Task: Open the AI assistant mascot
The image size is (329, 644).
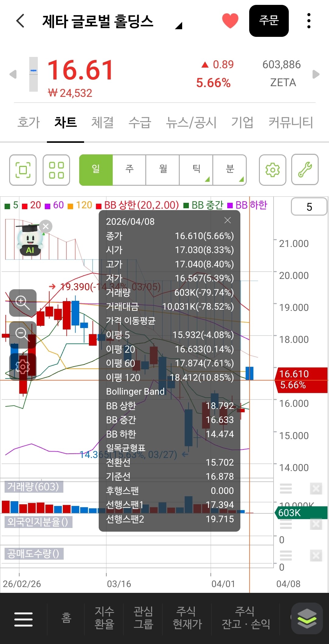Action: pos(30,241)
